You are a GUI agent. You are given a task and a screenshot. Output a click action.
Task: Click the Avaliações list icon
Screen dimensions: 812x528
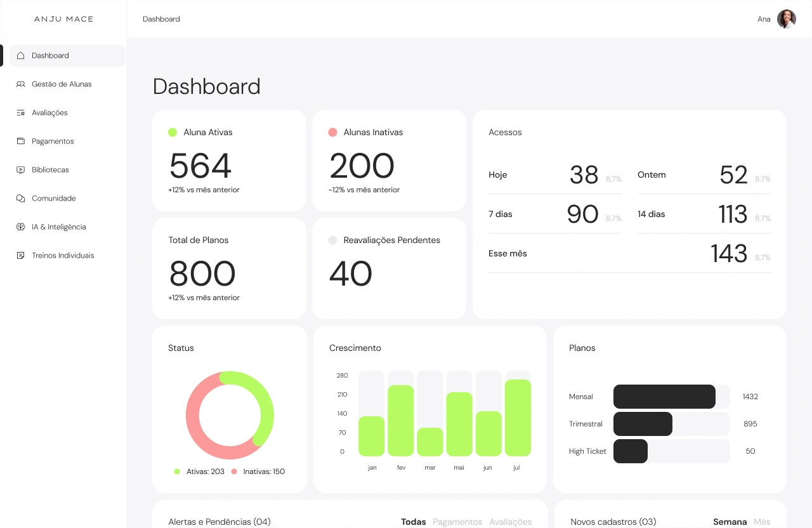[20, 113]
